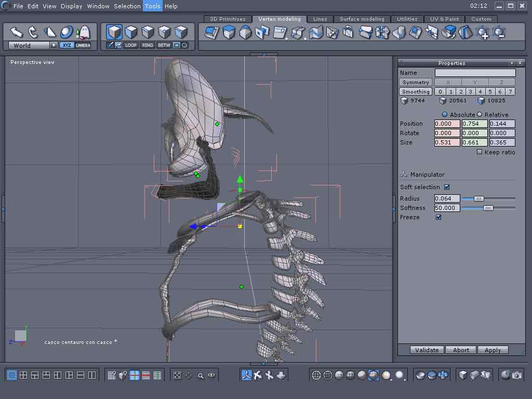Open the Selection menu
Viewport: 532px width, 399px height.
click(127, 6)
